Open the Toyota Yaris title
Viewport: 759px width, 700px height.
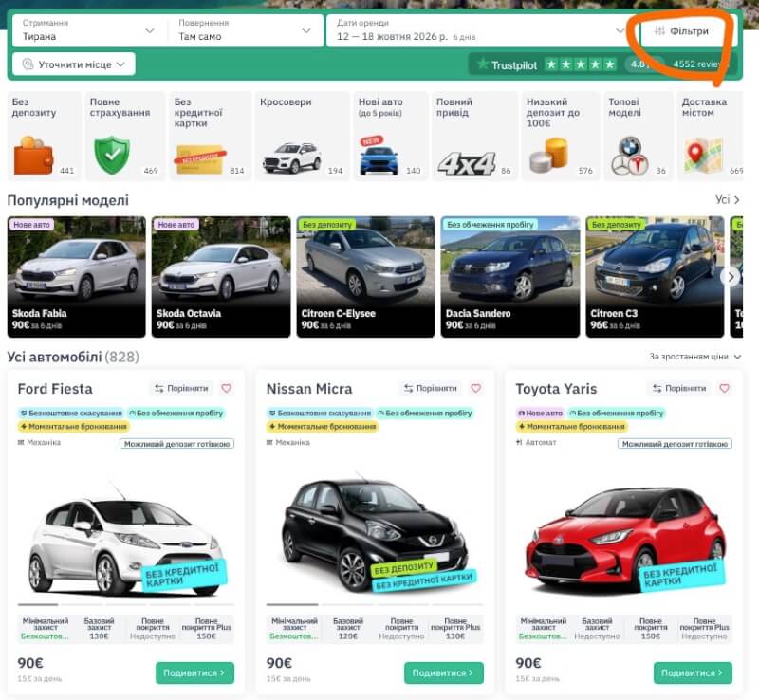tap(556, 389)
